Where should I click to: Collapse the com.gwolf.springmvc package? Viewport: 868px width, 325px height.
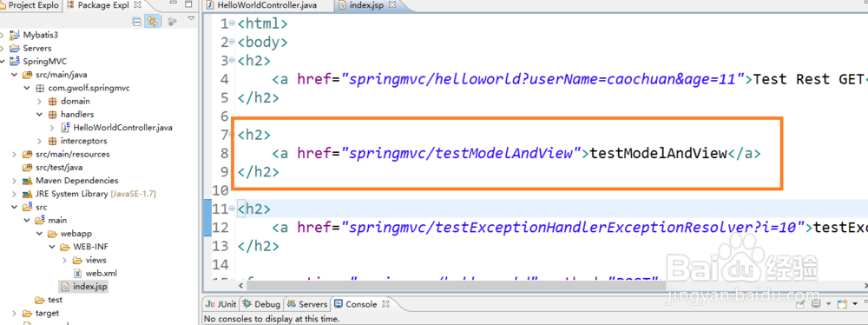click(27, 88)
